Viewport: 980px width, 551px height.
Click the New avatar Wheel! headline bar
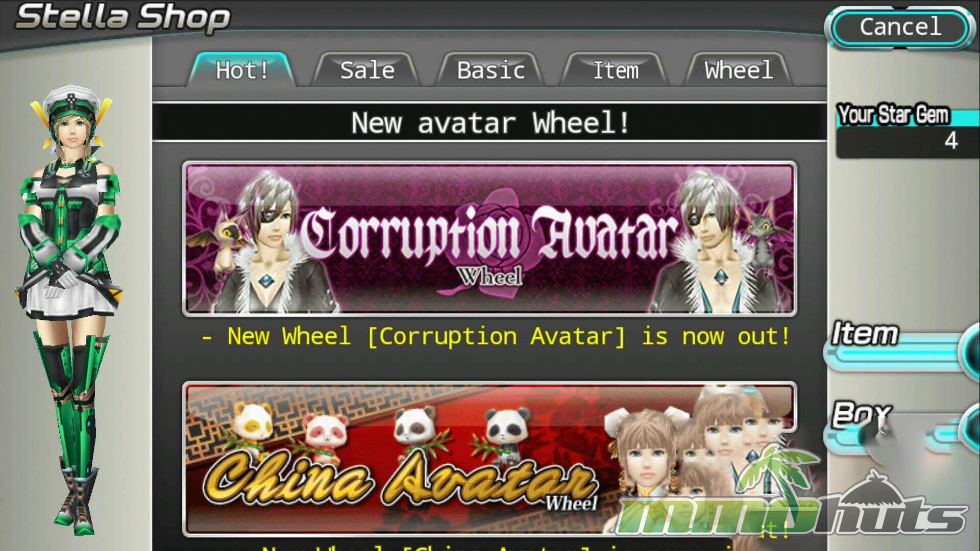489,122
